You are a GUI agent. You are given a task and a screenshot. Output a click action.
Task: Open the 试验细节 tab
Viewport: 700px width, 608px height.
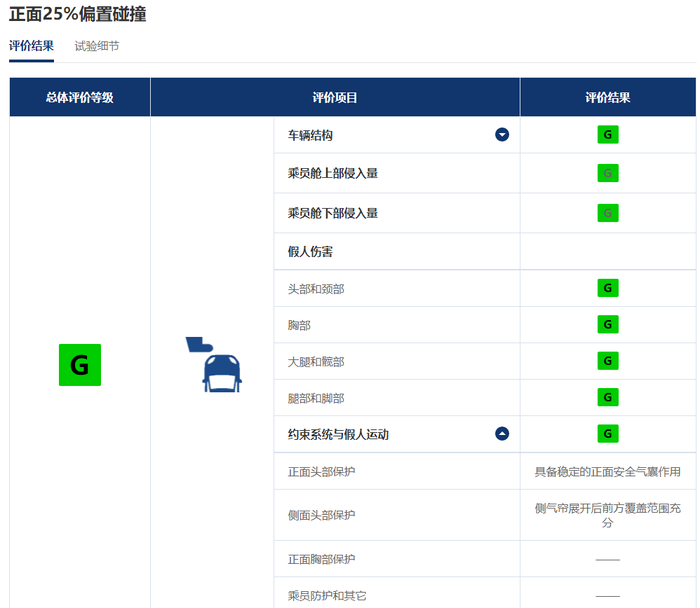pyautogui.click(x=97, y=46)
